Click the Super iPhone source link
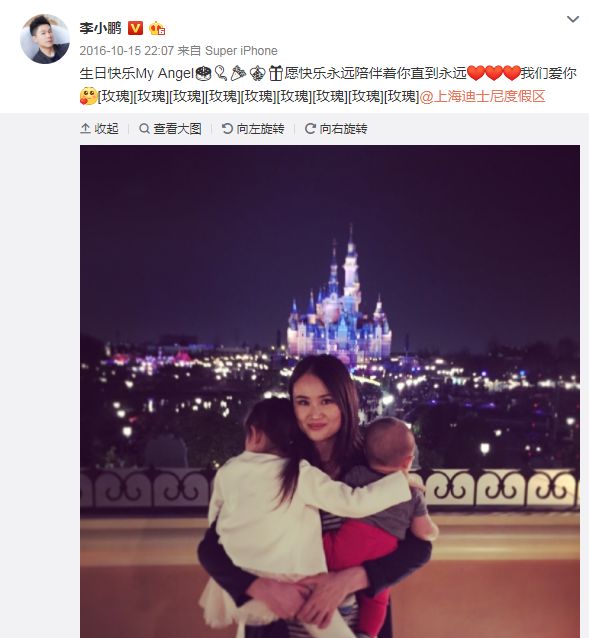Viewport: 589px width, 638px height. click(x=241, y=51)
